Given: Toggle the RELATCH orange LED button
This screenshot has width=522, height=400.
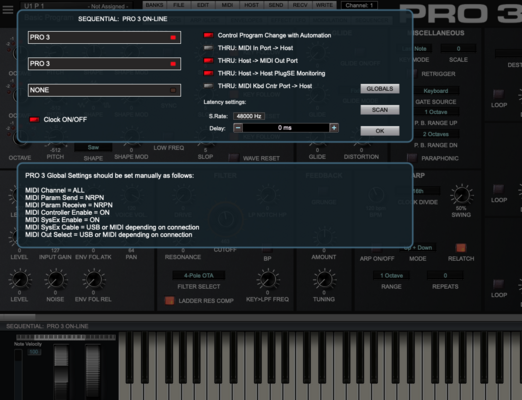Looking at the screenshot, I should [461, 248].
